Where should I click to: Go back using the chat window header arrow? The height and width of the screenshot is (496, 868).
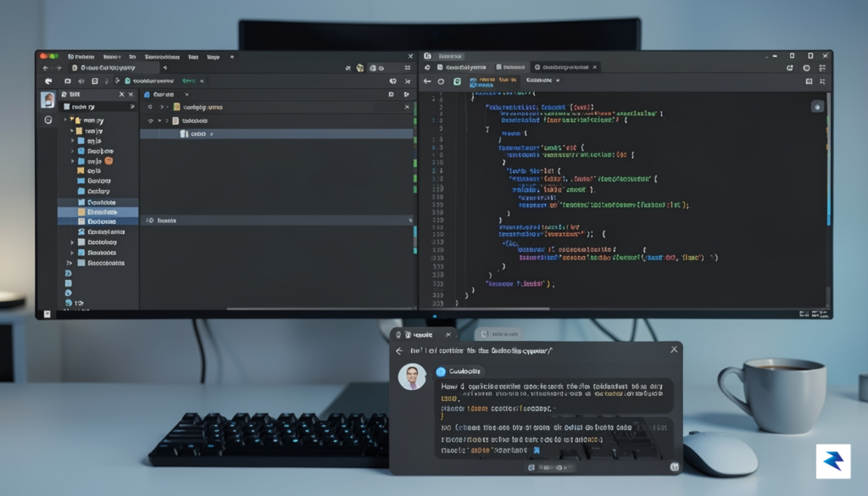400,351
